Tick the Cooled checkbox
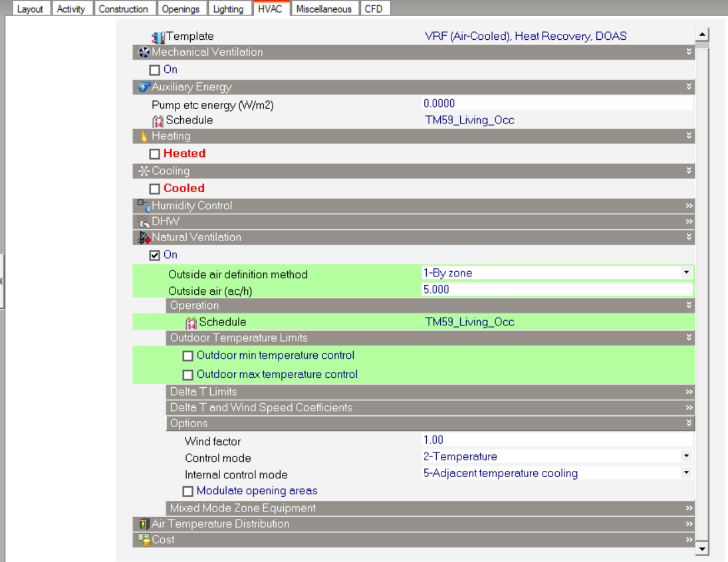Image resolution: width=728 pixels, height=562 pixels. (155, 189)
